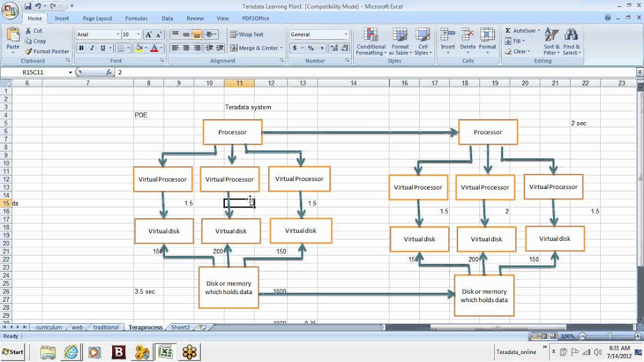
Task: Switch to the Formulas ribbon tab
Action: [136, 19]
